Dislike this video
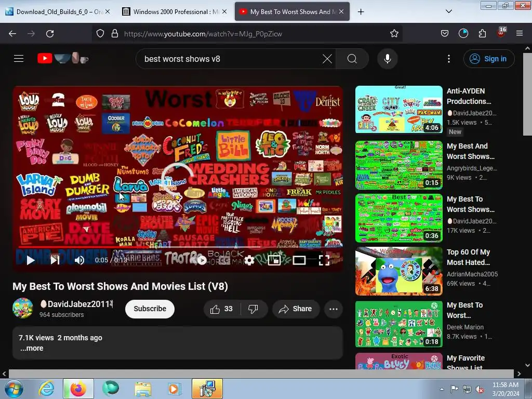This screenshot has width=532, height=399. 254,309
